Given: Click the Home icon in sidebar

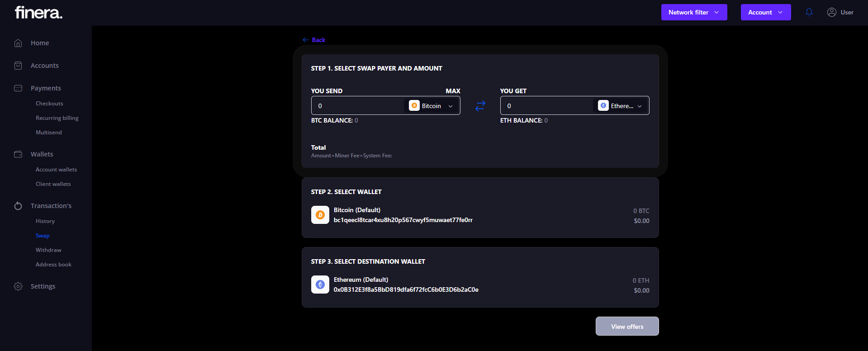Looking at the screenshot, I should click(18, 43).
